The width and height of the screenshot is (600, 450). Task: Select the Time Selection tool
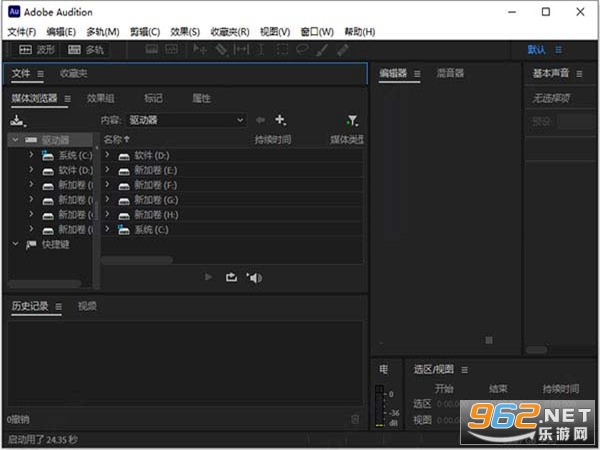(261, 50)
